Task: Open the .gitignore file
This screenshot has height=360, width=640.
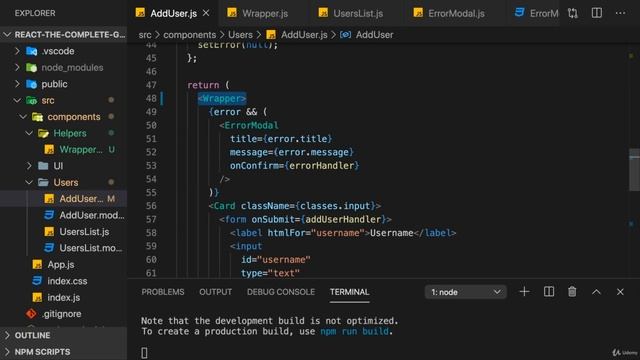Action: 61,313
